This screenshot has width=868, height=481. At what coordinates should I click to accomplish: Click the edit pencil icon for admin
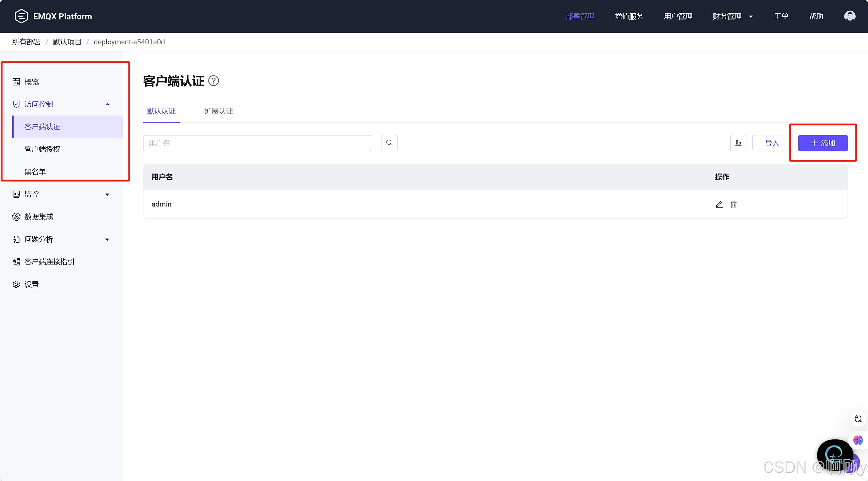coord(719,204)
